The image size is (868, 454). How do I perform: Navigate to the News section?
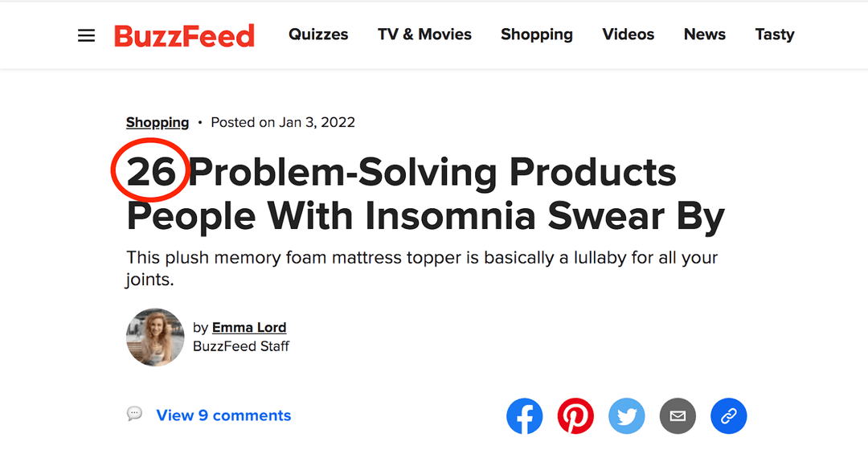(705, 35)
